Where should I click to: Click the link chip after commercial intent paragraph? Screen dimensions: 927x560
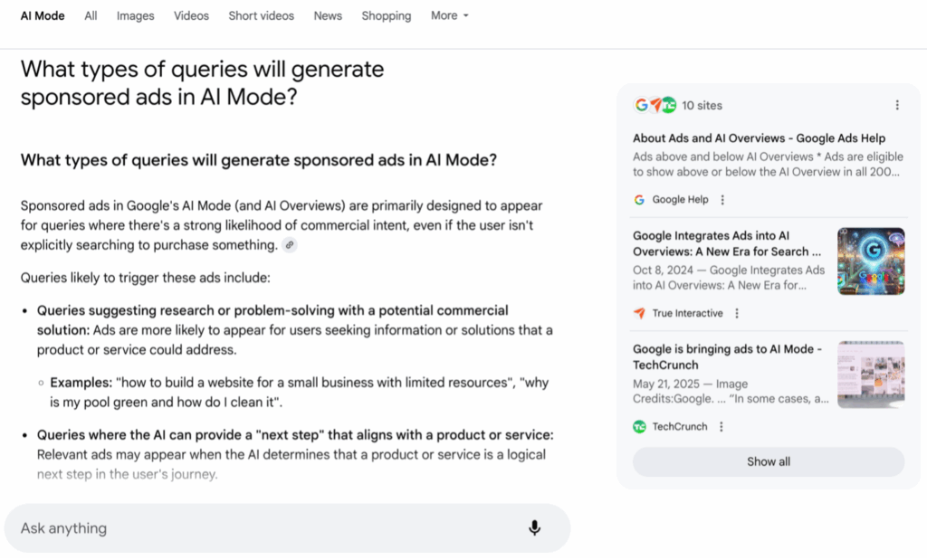(x=290, y=245)
